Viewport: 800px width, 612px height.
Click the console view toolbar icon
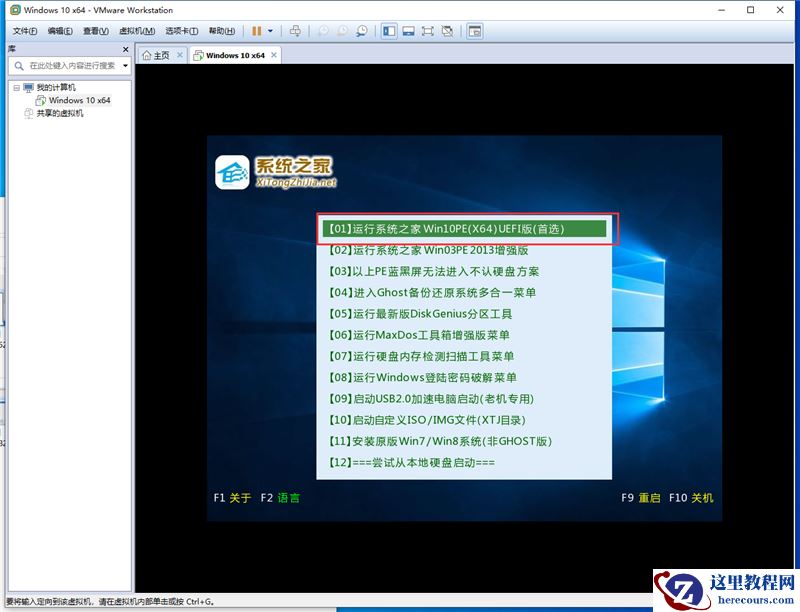(475, 31)
